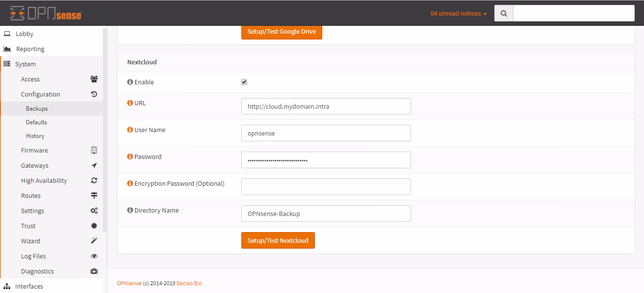This screenshot has height=293, width=644.
Task: Click the Gateways arrow icon
Action: click(94, 165)
